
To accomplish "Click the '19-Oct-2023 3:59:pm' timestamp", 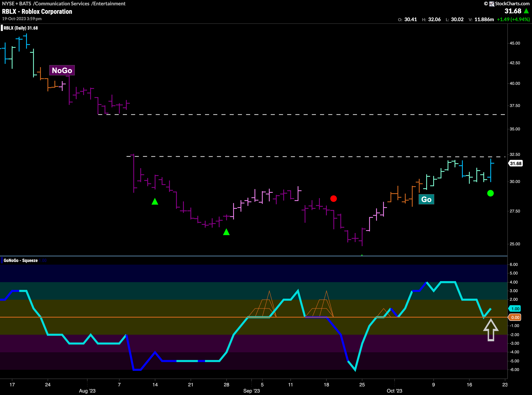I will pos(22,19).
